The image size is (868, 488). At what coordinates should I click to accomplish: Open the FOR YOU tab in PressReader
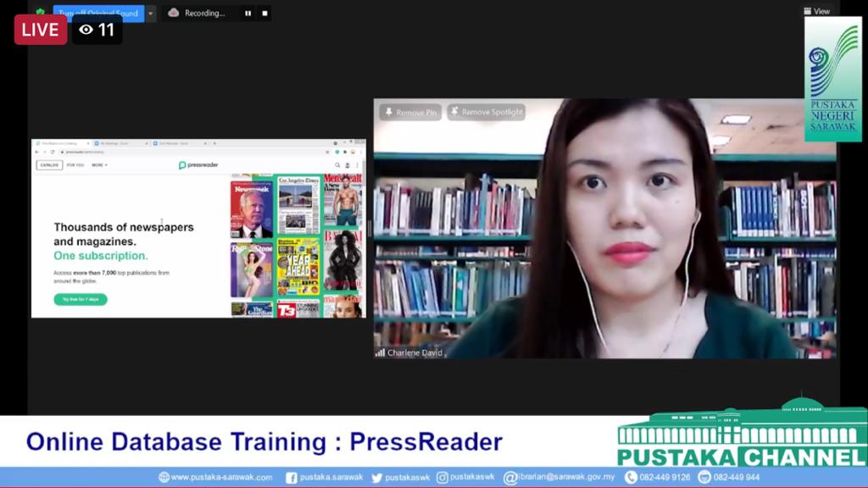[x=75, y=165]
